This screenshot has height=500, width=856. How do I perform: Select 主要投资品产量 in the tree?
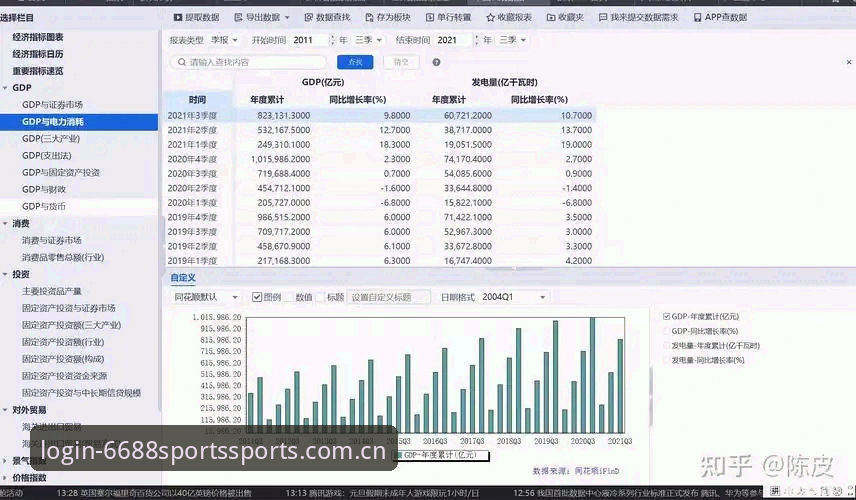point(51,291)
